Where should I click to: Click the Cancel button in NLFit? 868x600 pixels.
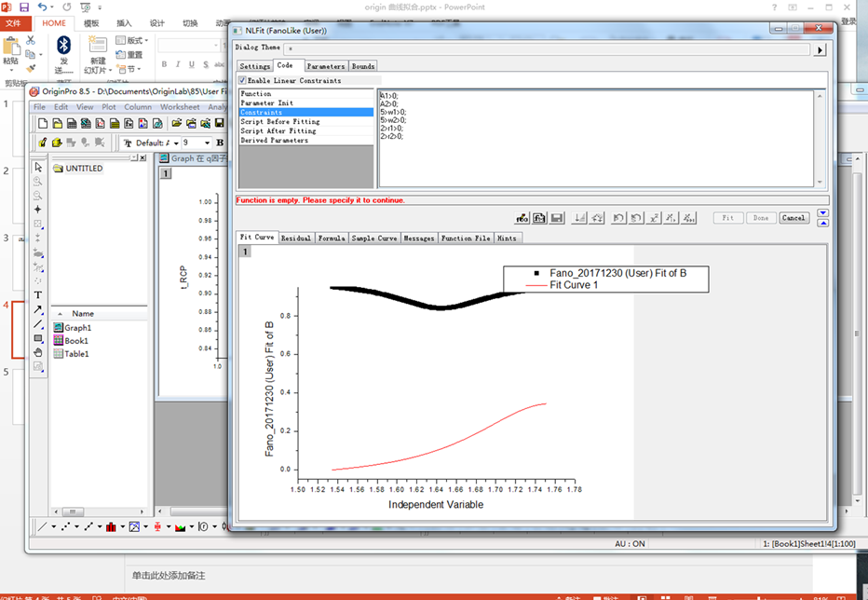tap(793, 218)
